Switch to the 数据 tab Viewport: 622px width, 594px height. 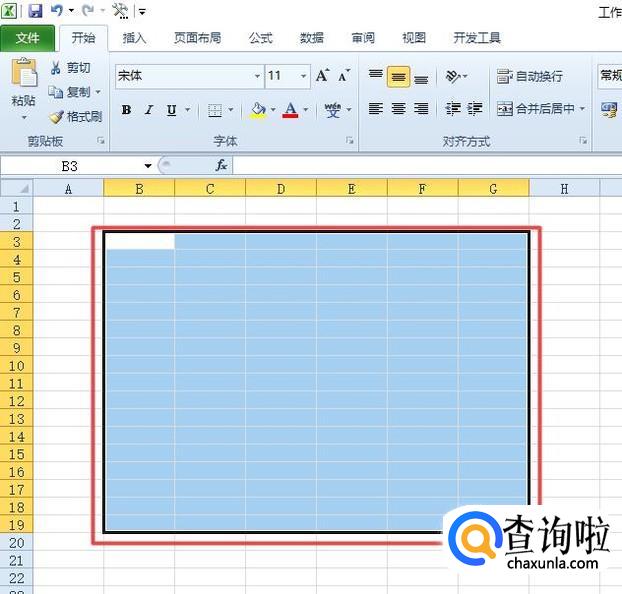[312, 38]
